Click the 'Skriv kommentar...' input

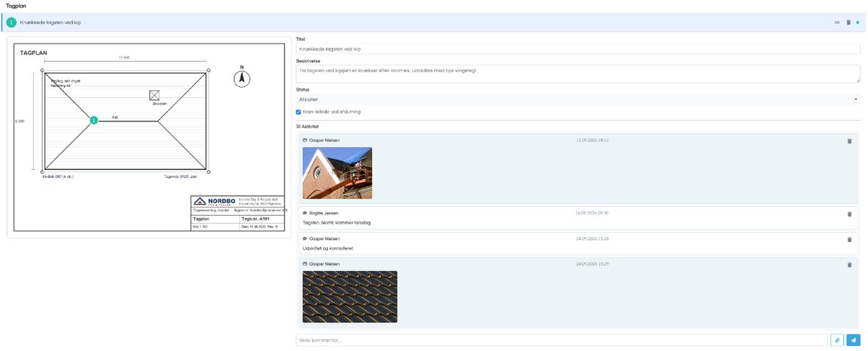[x=562, y=340]
